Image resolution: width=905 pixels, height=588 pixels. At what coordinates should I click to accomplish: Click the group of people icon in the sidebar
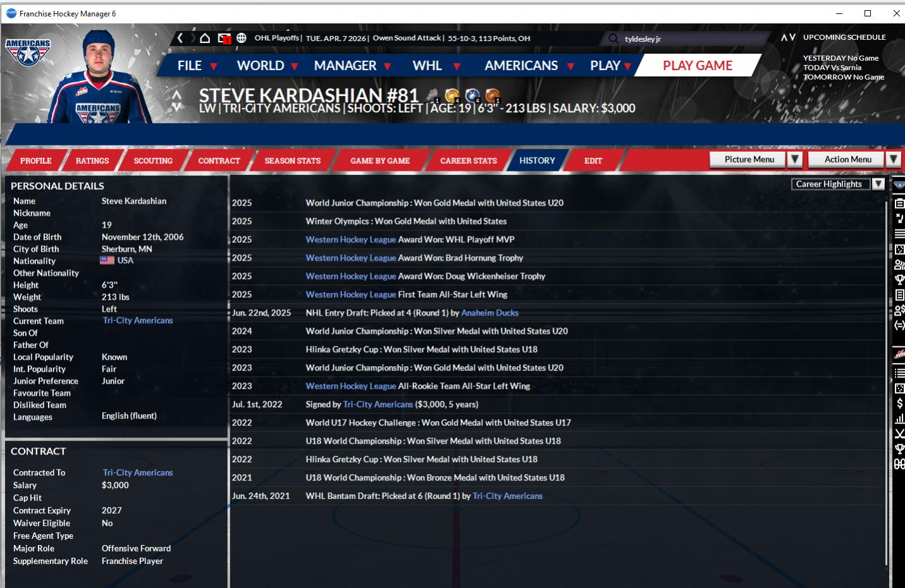pos(899,265)
